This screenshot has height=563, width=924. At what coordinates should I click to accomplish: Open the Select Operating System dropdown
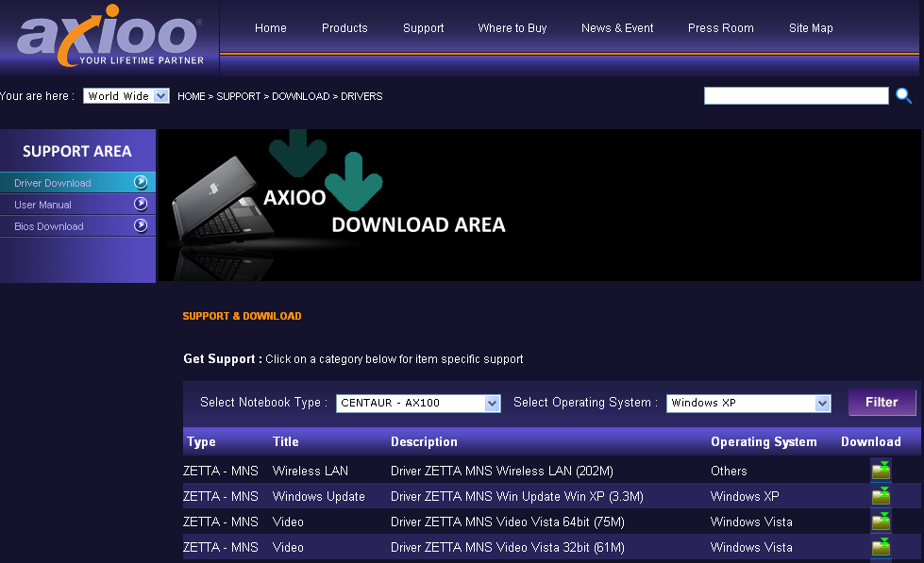pyautogui.click(x=748, y=403)
